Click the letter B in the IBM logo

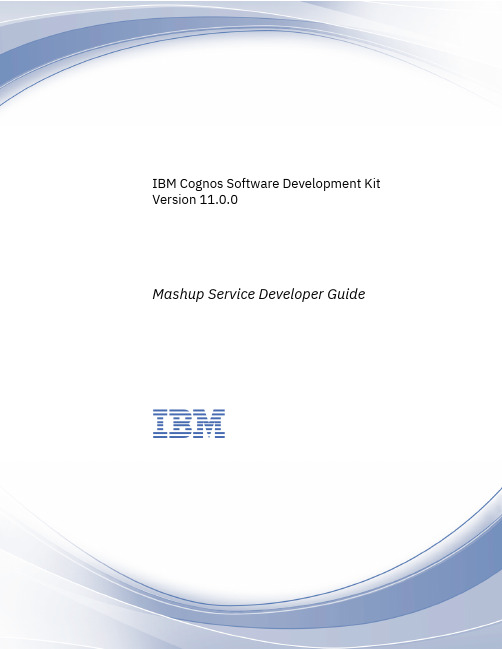[x=183, y=423]
